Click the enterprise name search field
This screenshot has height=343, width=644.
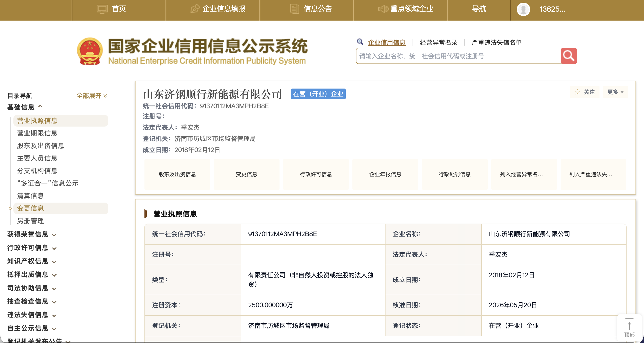tap(458, 56)
